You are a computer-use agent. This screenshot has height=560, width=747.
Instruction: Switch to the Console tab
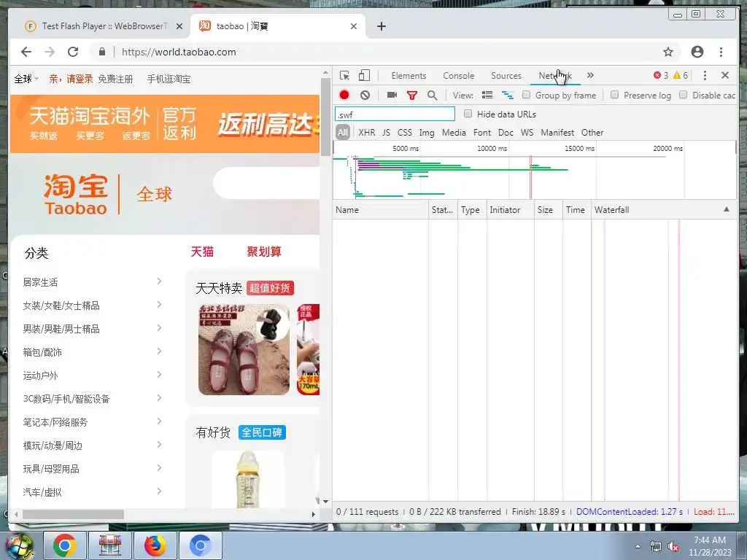click(x=458, y=76)
